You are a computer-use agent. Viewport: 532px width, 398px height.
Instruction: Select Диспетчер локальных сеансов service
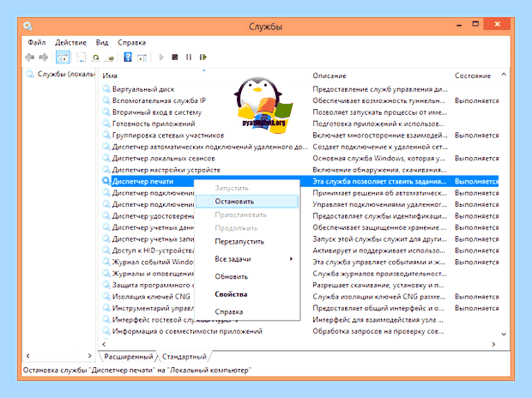tap(163, 159)
